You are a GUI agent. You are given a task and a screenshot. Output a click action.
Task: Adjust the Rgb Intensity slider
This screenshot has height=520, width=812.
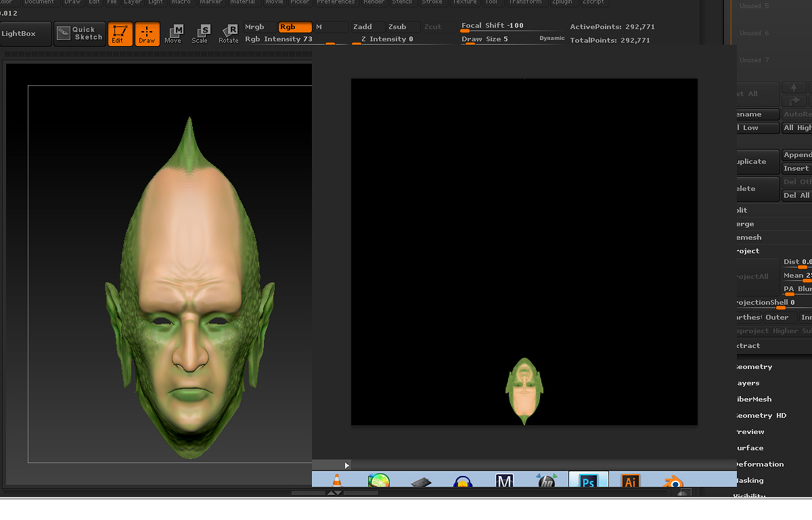point(295,40)
